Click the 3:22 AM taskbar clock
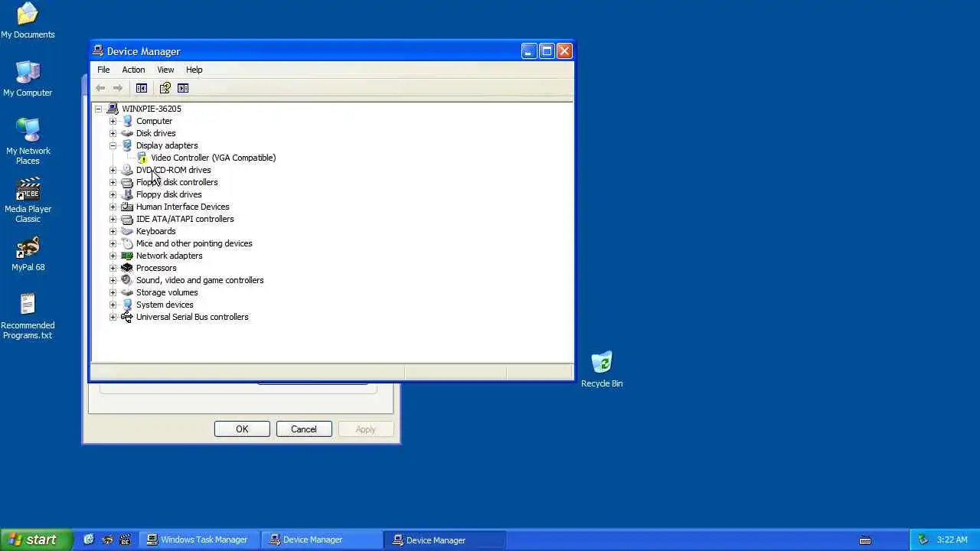This screenshot has width=980, height=551. (952, 540)
